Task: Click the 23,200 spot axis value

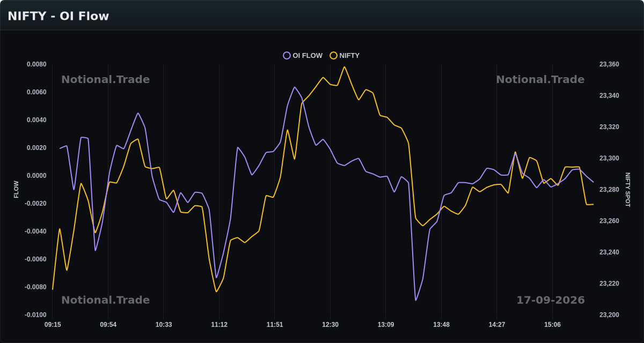Action: (609, 315)
